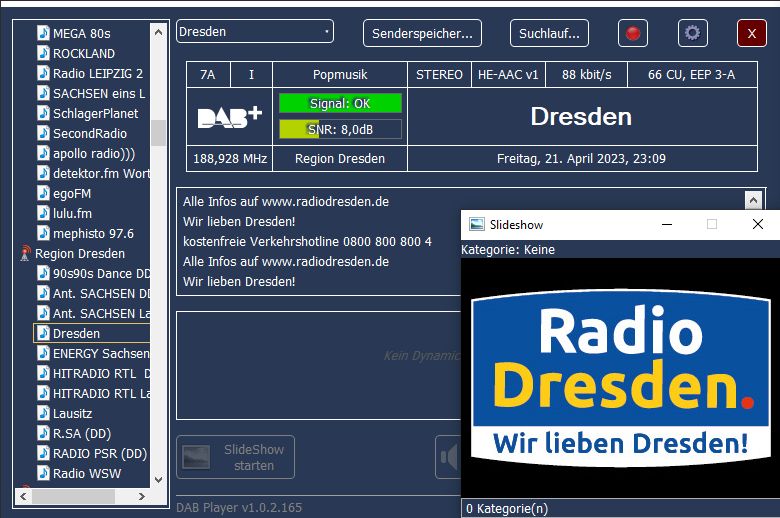This screenshot has width=780, height=518.
Task: Close the player with red X button
Action: 751,33
